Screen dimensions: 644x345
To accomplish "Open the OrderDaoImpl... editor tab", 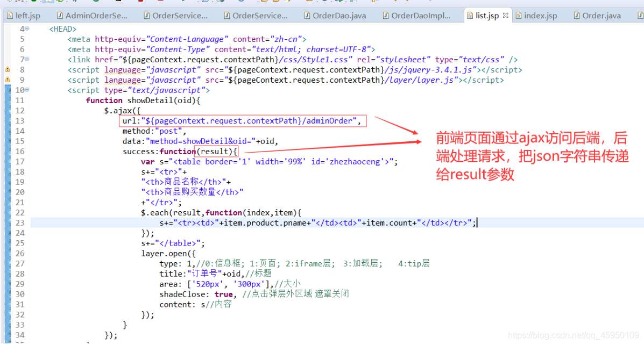I will point(421,16).
